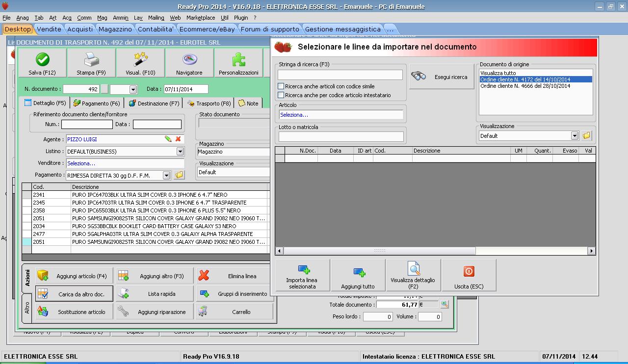
Task: Open the Comm menu
Action: click(x=84, y=18)
